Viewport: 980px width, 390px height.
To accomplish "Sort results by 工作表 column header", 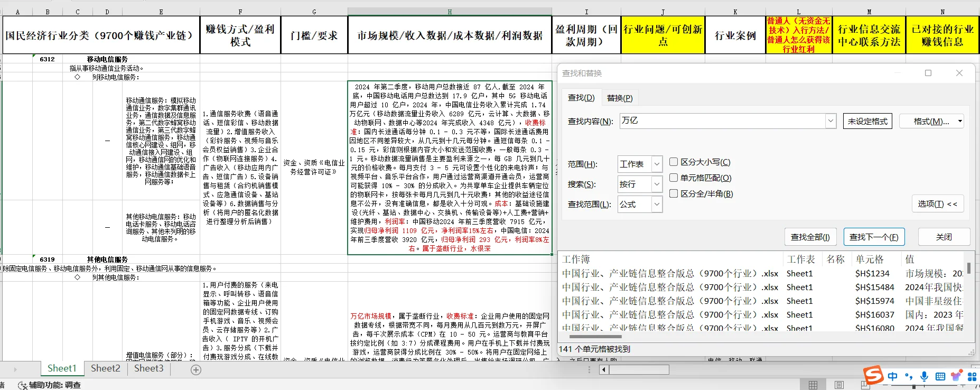I will (802, 259).
